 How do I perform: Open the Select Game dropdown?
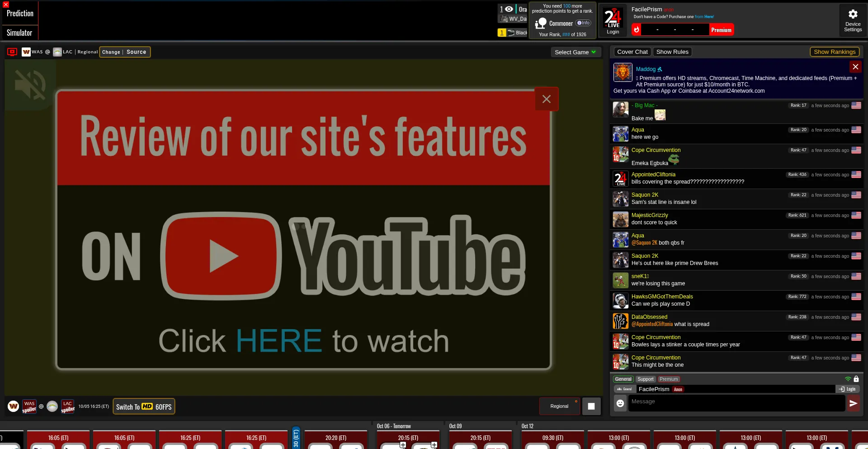pos(575,52)
